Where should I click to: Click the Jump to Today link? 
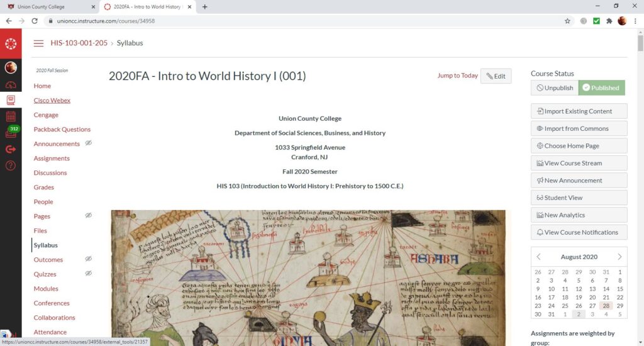click(x=457, y=76)
